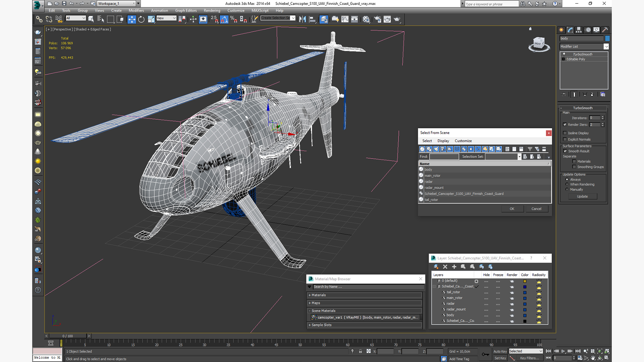Toggle TurboSmooth modifier lightbulb in stack
Screen dimensions: 644x362
(x=564, y=54)
